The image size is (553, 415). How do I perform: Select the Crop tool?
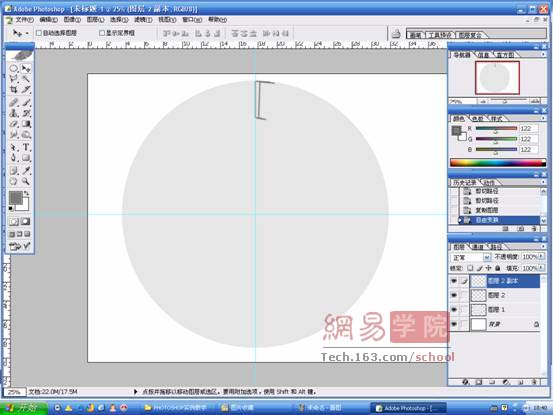[14, 90]
